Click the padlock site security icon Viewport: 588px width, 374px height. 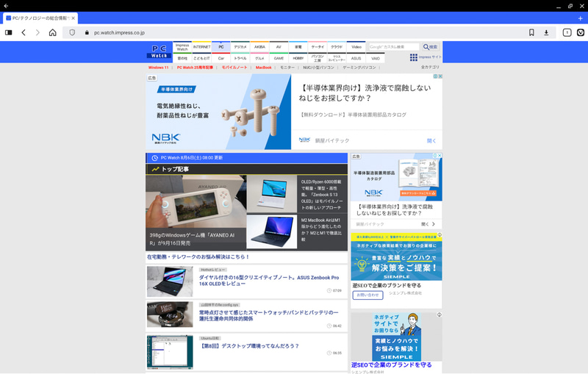coord(87,32)
